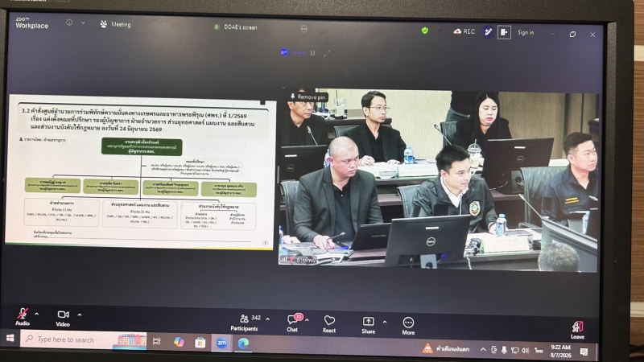Open audio options arrow next to Audio
Image resolution: width=644 pixels, height=362 pixels.
(37, 315)
